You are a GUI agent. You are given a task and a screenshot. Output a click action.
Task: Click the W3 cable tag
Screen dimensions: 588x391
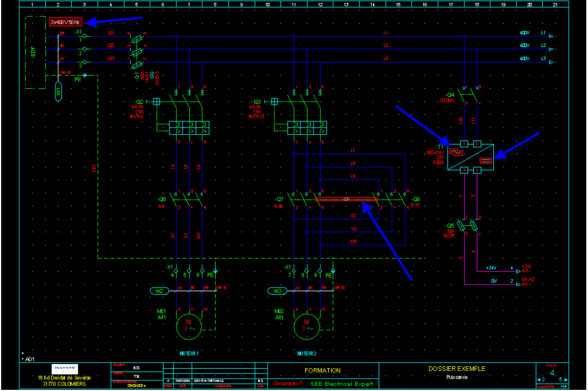[276, 290]
